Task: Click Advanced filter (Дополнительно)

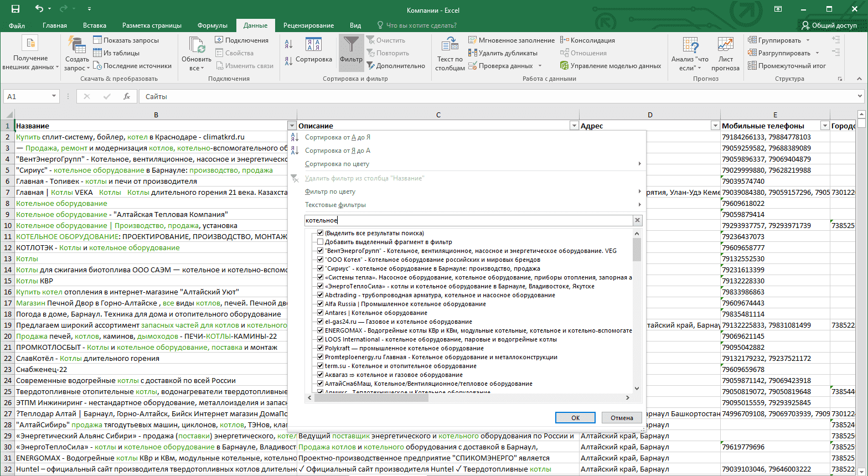Action: (x=396, y=66)
